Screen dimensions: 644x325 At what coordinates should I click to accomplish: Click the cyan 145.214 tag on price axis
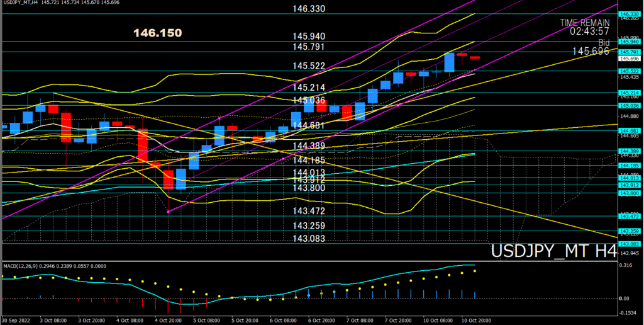tap(629, 93)
